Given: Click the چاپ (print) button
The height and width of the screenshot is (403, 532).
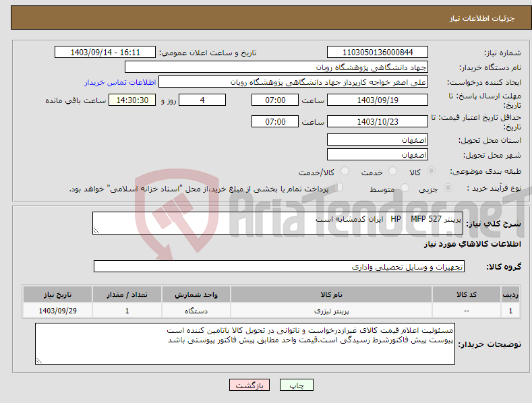Looking at the screenshot, I should (x=296, y=385).
